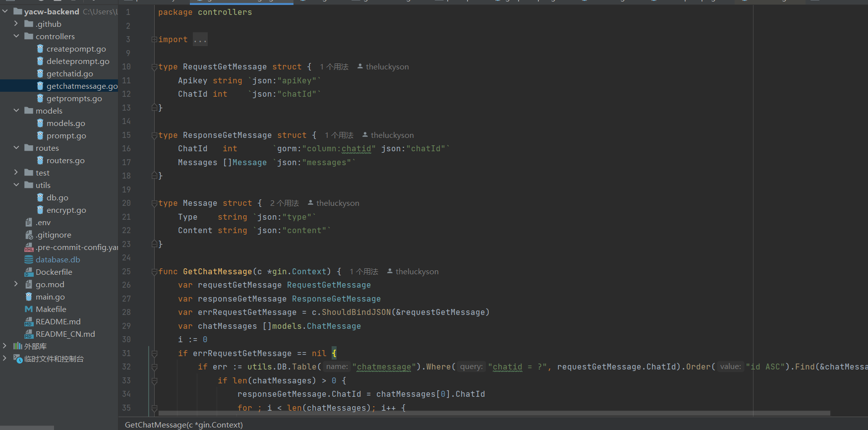Collapse the controllers folder
The height and width of the screenshot is (430, 868).
tap(16, 36)
